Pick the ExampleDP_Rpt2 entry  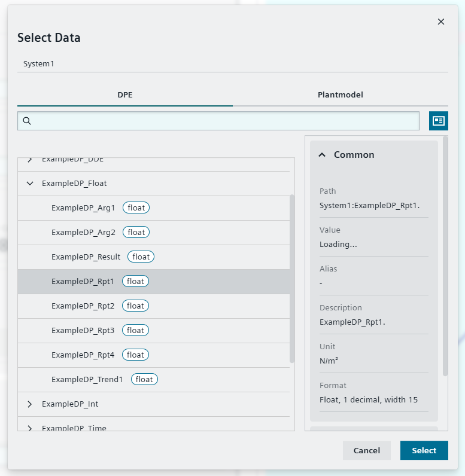pos(83,306)
